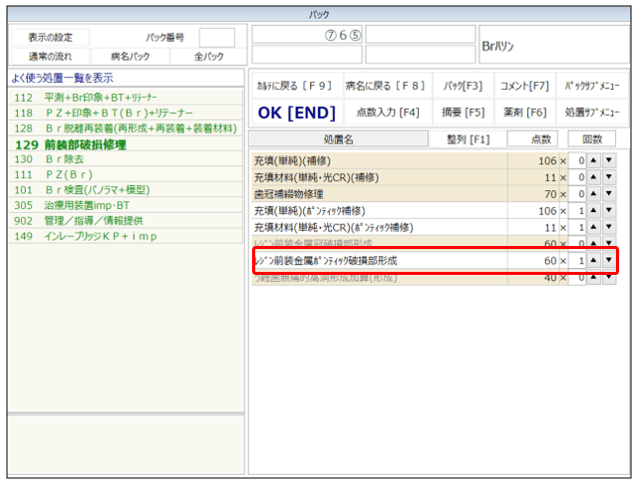
Task: Open パックサブメニュー
Action: click(591, 85)
